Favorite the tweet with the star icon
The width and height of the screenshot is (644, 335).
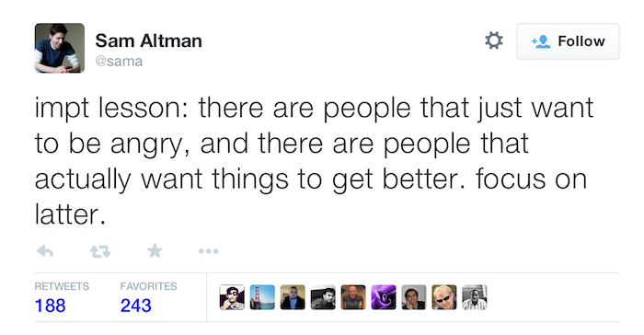tap(155, 250)
